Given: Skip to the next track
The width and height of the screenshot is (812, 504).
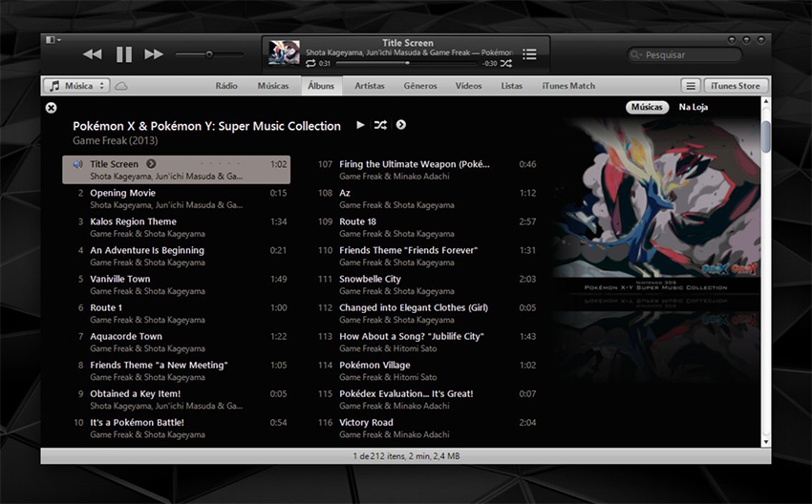Looking at the screenshot, I should (154, 54).
